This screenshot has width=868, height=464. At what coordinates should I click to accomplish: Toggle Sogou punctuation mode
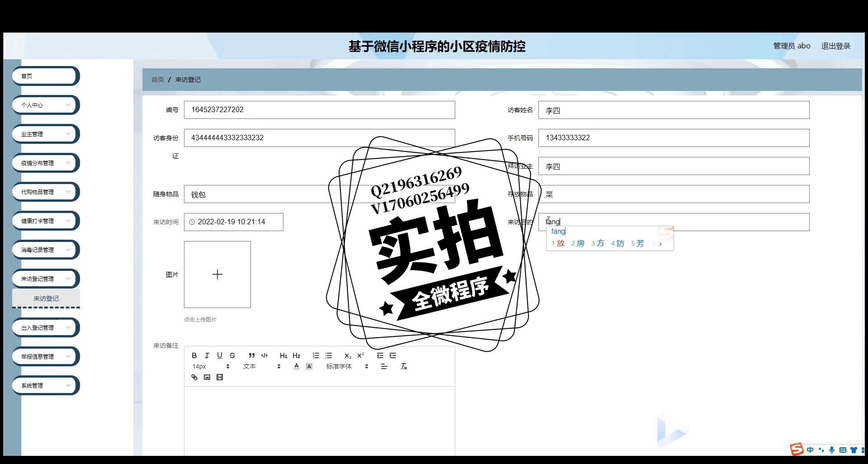click(821, 450)
